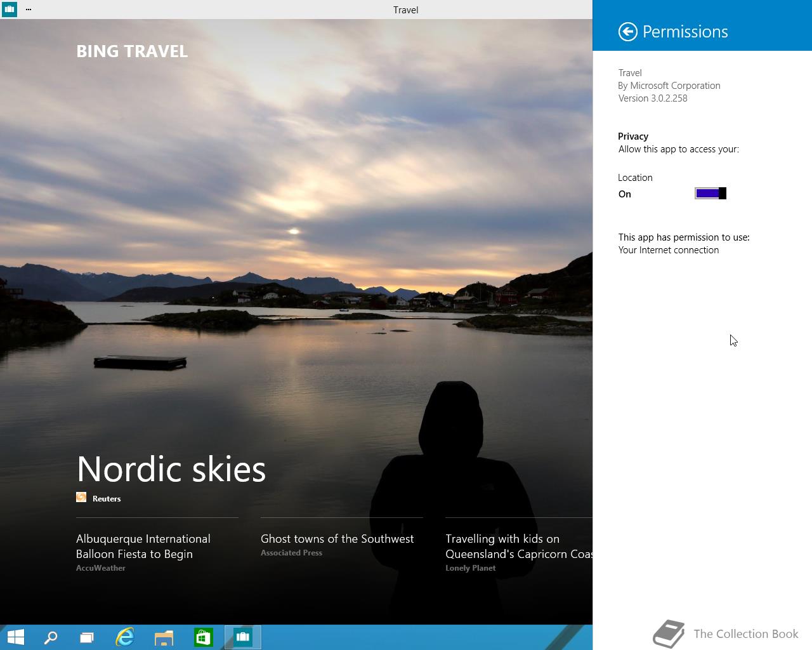Click the Permissions panel title
Viewport: 812px width, 650px height.
685,32
